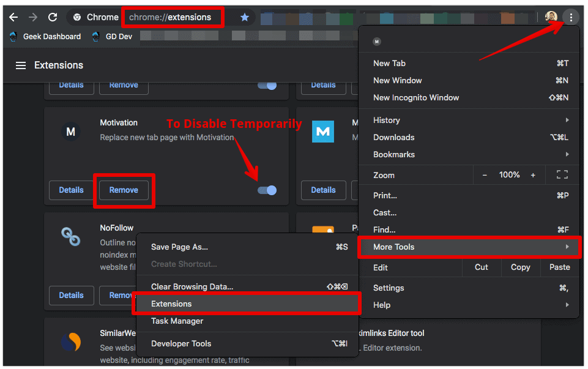This screenshot has height=369, width=588.
Task: Open the Chrome site info chip
Action: coord(96,17)
